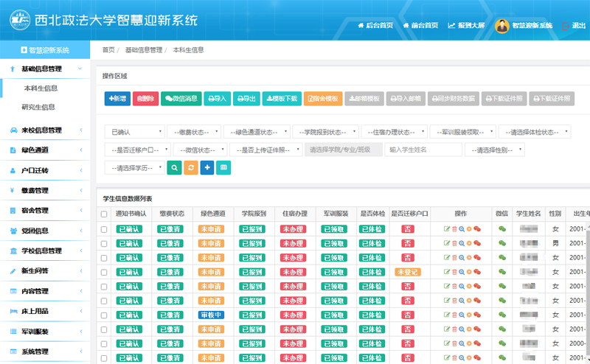Click the orange refresh filter button

[x=190, y=168]
